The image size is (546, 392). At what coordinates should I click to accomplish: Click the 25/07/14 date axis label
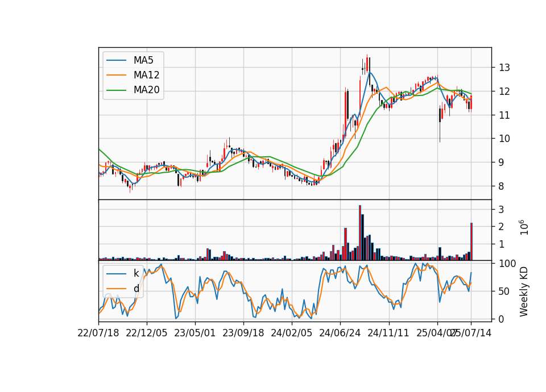click(x=471, y=333)
